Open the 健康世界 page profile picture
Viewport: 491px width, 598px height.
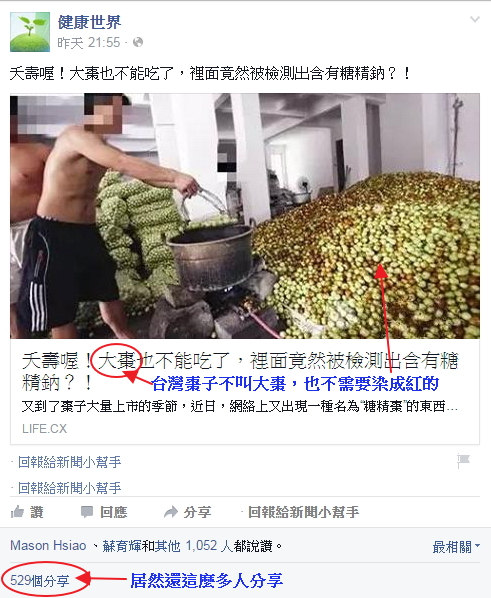pyautogui.click(x=30, y=32)
